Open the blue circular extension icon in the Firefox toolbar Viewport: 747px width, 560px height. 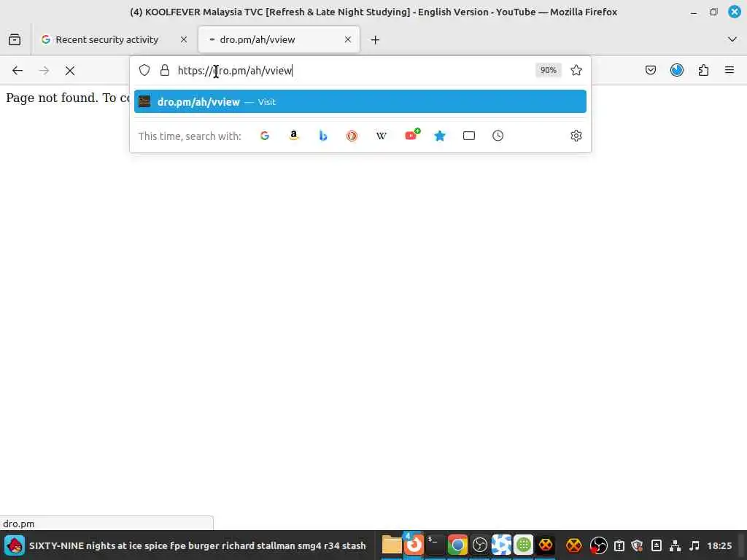pyautogui.click(x=677, y=71)
